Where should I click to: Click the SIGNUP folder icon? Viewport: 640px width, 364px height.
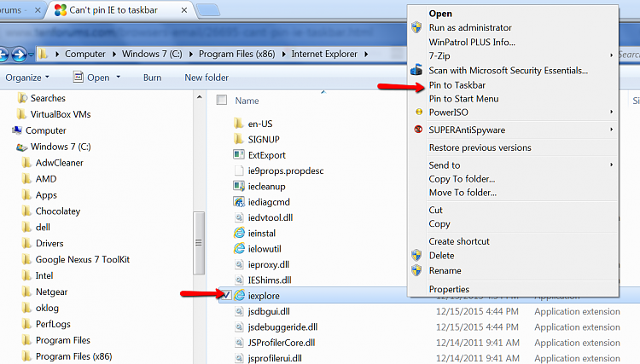tap(239, 139)
